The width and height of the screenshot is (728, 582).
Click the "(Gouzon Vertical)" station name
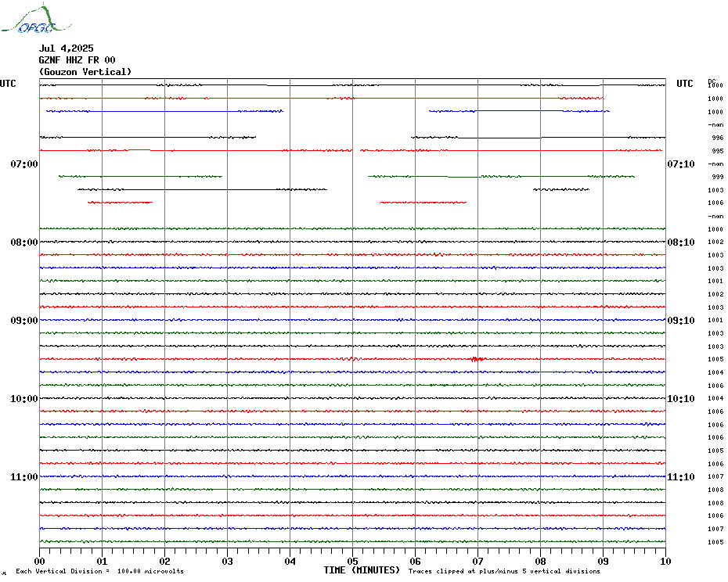click(x=85, y=72)
